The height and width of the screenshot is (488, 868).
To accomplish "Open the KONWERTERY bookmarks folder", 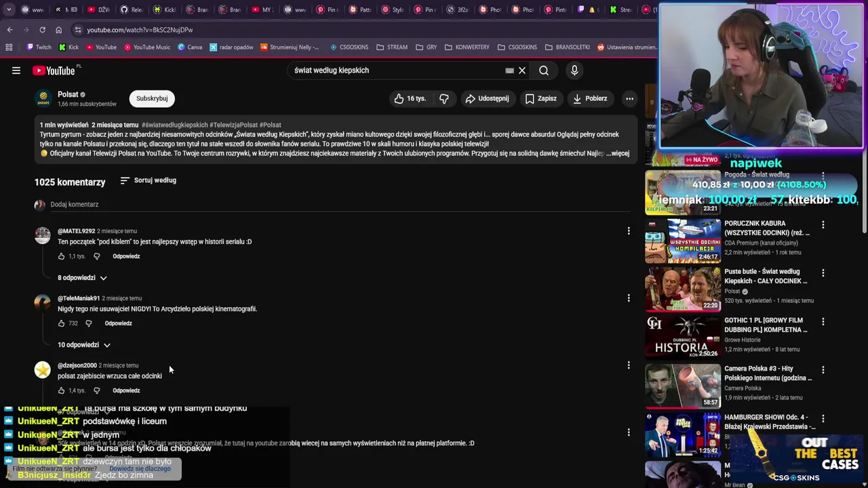I will 467,47.
